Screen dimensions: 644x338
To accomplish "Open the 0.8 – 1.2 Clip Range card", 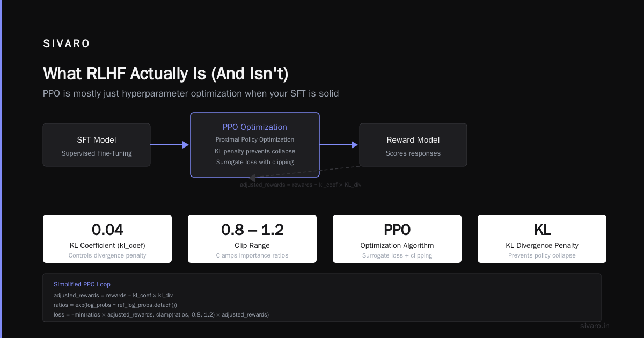I will coord(252,239).
